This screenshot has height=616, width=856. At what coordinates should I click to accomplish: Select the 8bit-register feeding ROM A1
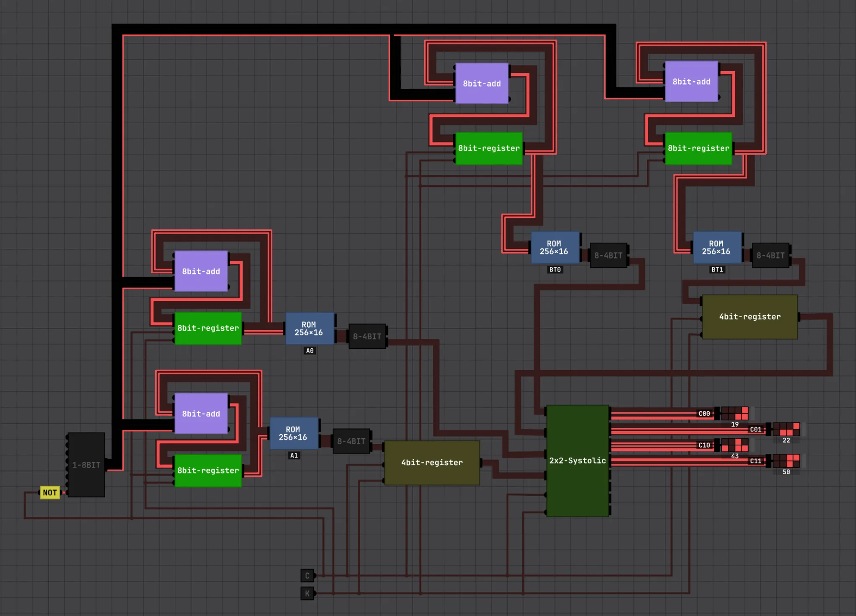click(x=208, y=470)
